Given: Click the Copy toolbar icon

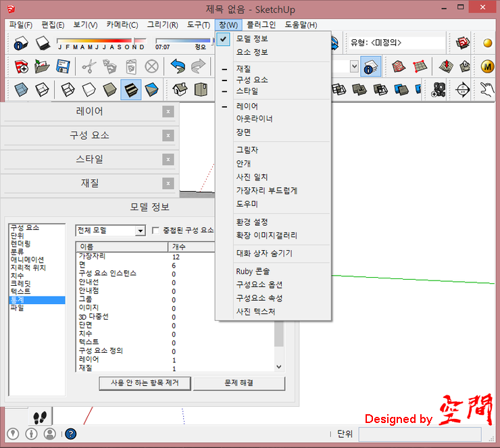Looking at the screenshot, I should tap(109, 67).
